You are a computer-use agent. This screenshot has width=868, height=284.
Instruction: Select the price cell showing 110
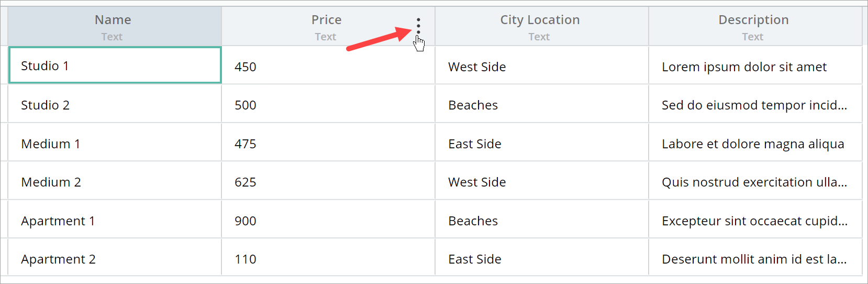point(328,259)
